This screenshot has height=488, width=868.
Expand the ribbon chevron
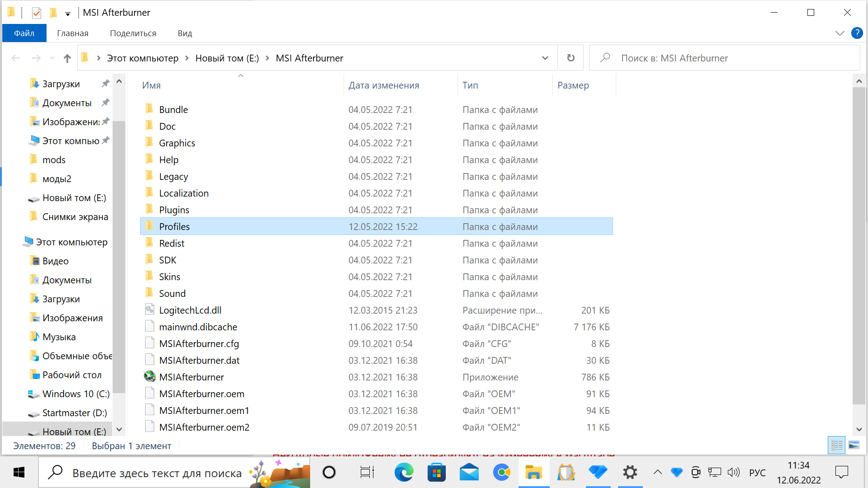click(840, 33)
